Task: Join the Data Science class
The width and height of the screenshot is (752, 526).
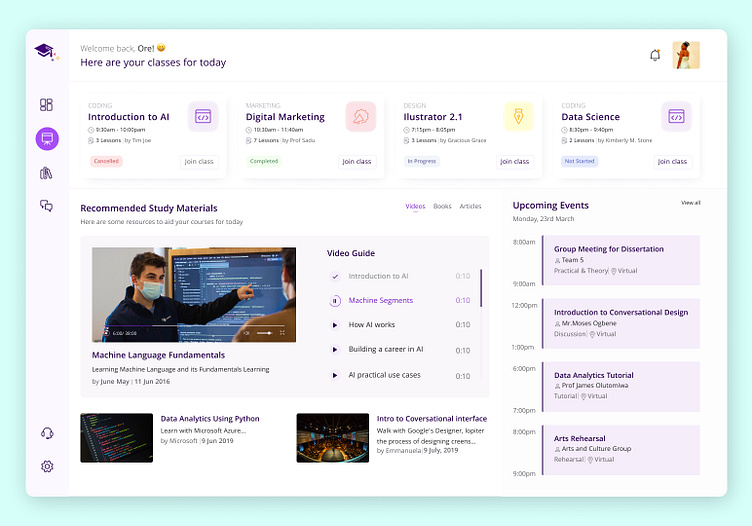Action: (x=672, y=161)
